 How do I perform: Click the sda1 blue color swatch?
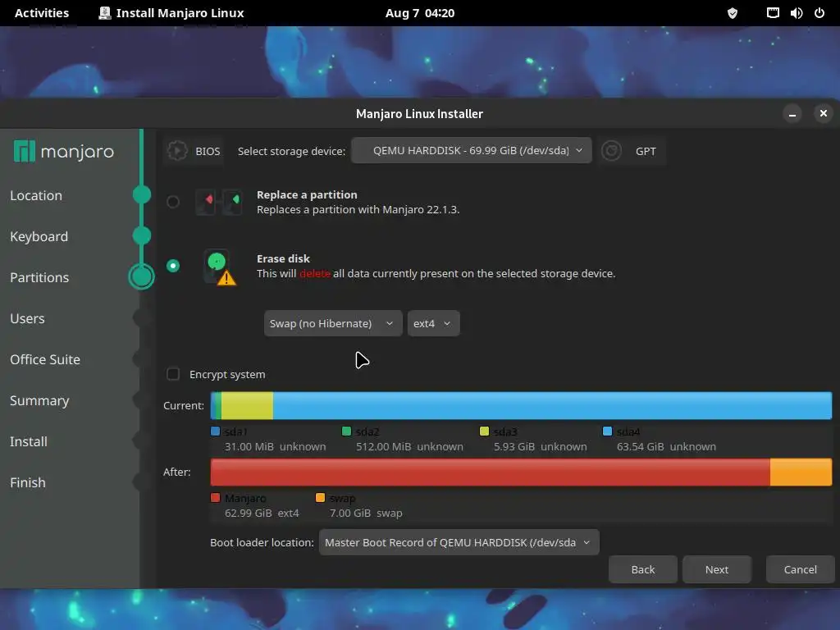(x=216, y=431)
